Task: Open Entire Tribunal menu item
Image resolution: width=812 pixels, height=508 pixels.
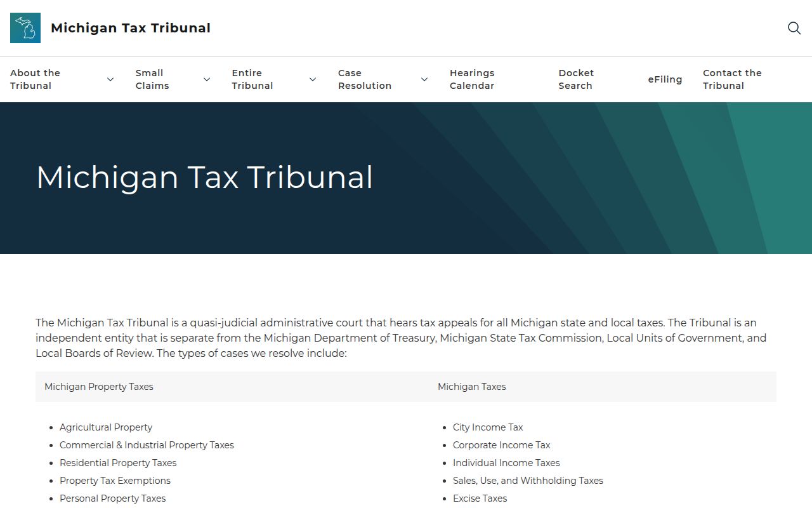Action: click(252, 79)
